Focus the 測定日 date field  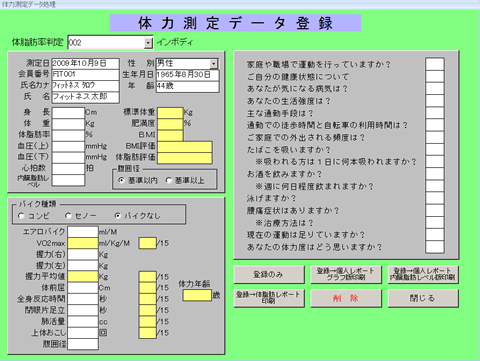pos(85,64)
